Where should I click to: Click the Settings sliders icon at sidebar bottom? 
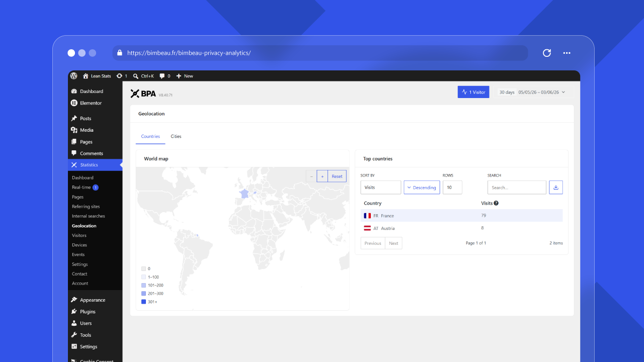pyautogui.click(x=74, y=346)
